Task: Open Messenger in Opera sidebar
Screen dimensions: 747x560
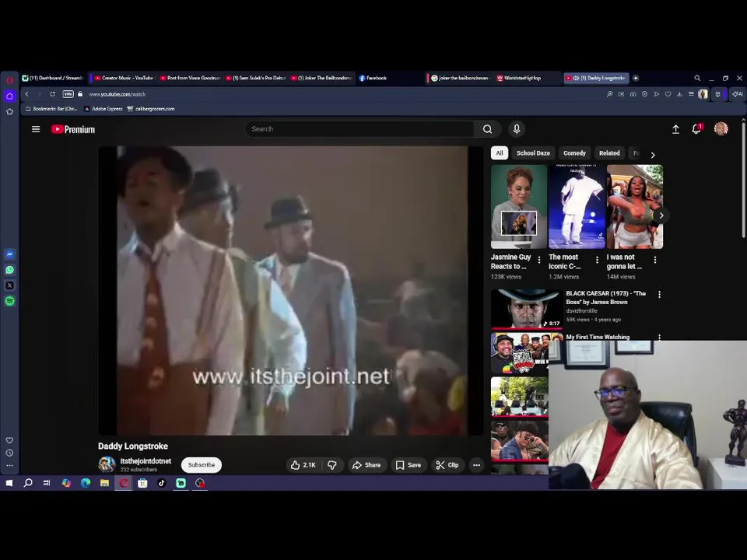Action: pyautogui.click(x=9, y=254)
